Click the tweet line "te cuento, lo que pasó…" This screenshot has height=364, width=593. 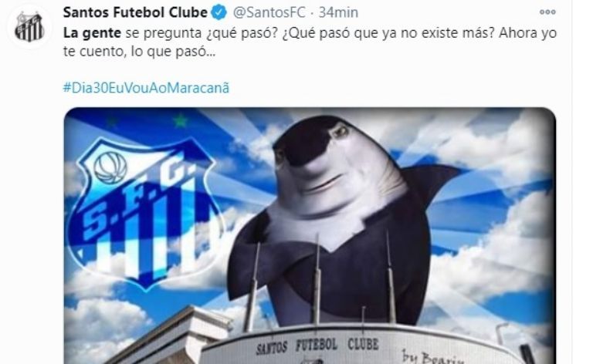point(139,52)
